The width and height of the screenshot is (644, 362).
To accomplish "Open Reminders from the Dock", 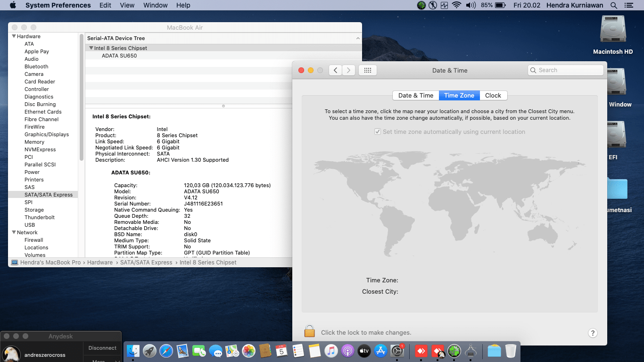I will [298, 351].
